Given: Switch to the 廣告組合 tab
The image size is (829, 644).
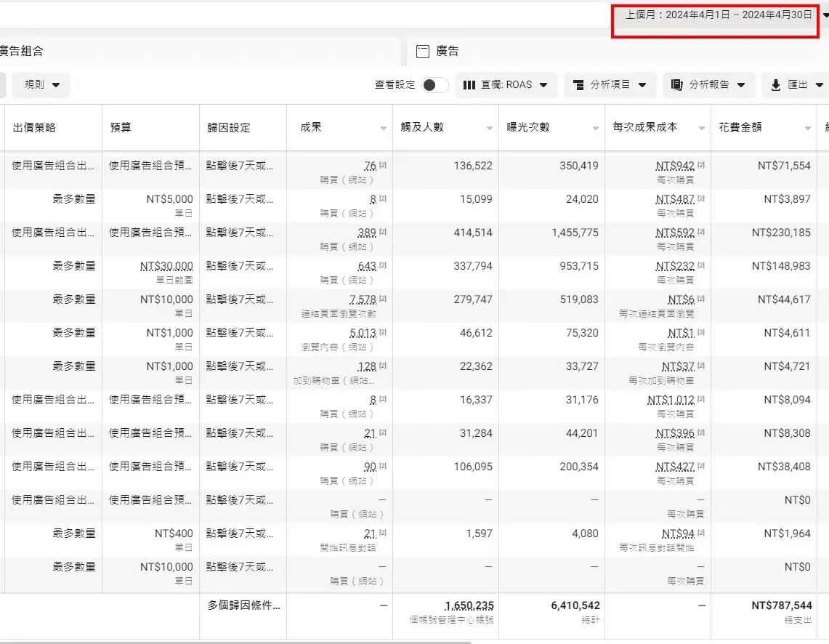Looking at the screenshot, I should [21, 52].
